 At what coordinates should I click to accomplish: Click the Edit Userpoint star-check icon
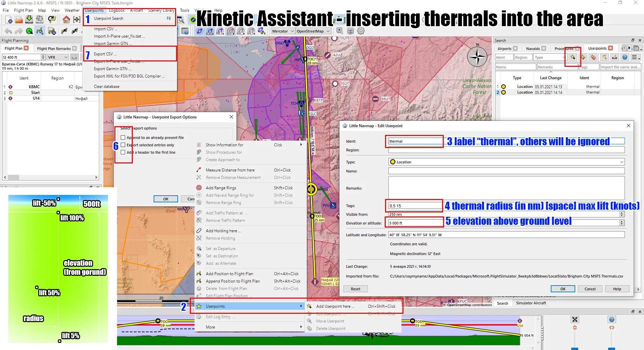coord(583,57)
